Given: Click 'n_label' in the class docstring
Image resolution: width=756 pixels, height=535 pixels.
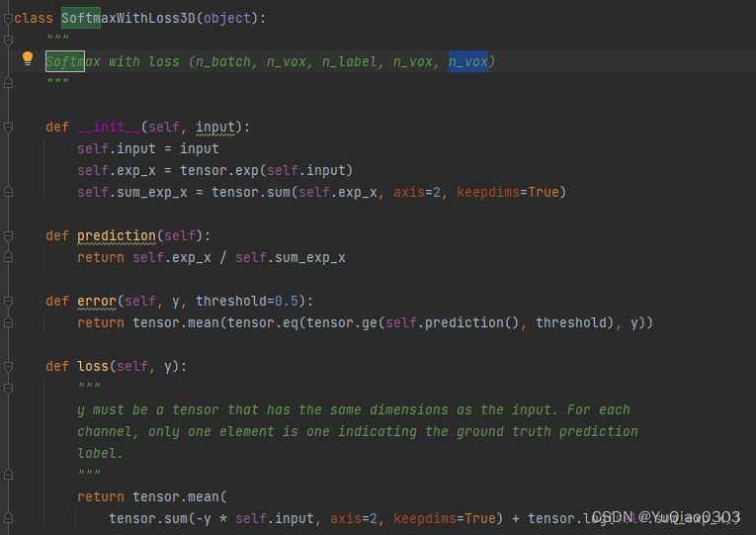Looking at the screenshot, I should (350, 62).
